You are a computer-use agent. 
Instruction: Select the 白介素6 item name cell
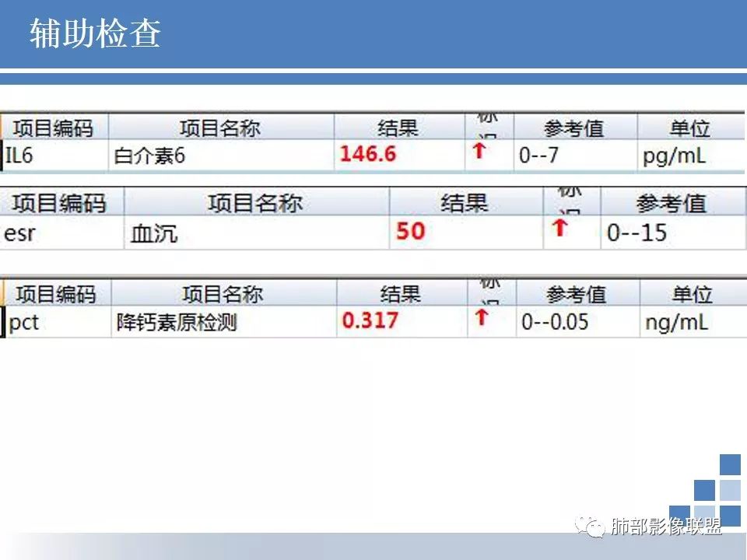pyautogui.click(x=222, y=156)
